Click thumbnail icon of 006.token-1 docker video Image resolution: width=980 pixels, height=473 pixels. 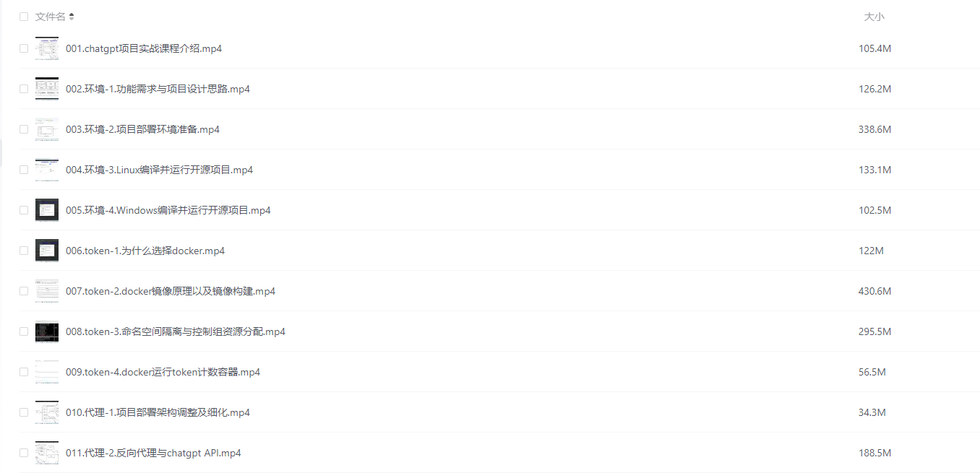coord(47,251)
